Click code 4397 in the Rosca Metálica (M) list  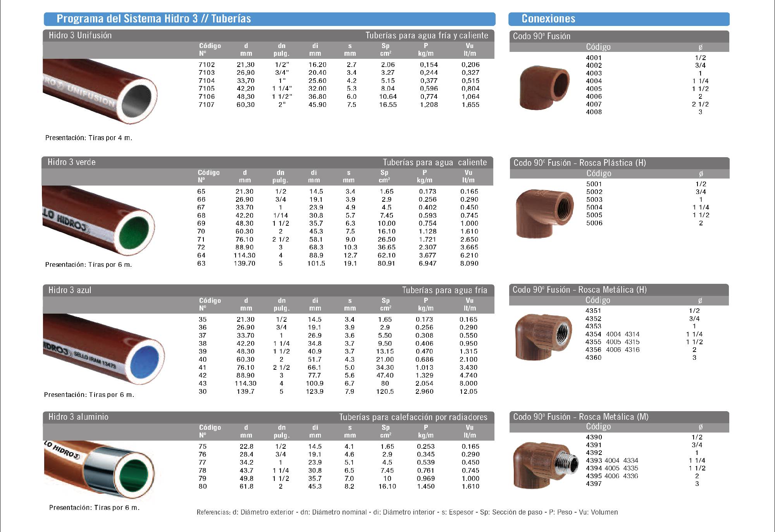coord(594,484)
